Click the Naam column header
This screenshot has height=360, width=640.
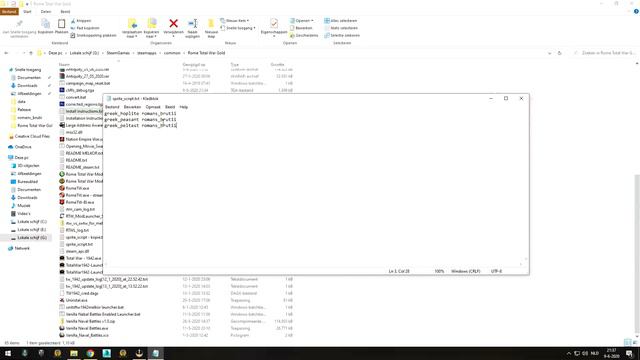[x=64, y=64]
